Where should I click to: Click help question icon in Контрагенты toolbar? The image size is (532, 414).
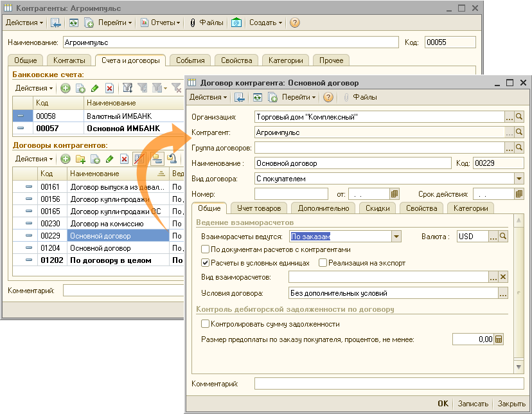tap(294, 22)
